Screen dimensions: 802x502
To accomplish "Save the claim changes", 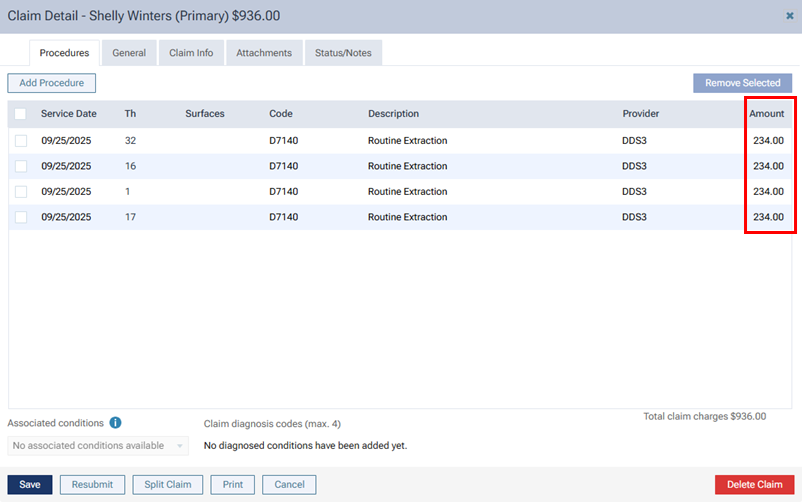I will pyautogui.click(x=30, y=485).
